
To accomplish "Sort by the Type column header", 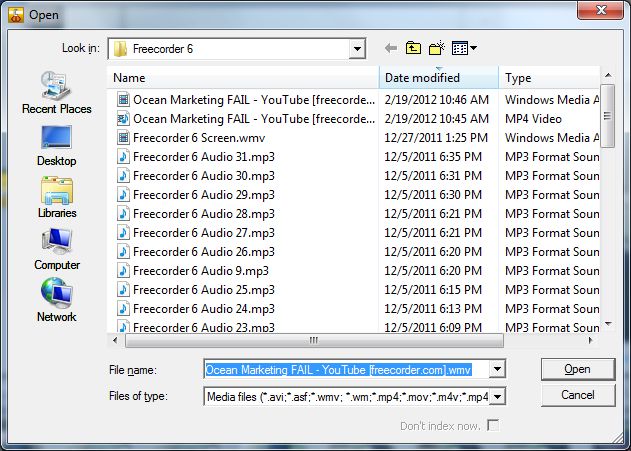I will (x=549, y=78).
